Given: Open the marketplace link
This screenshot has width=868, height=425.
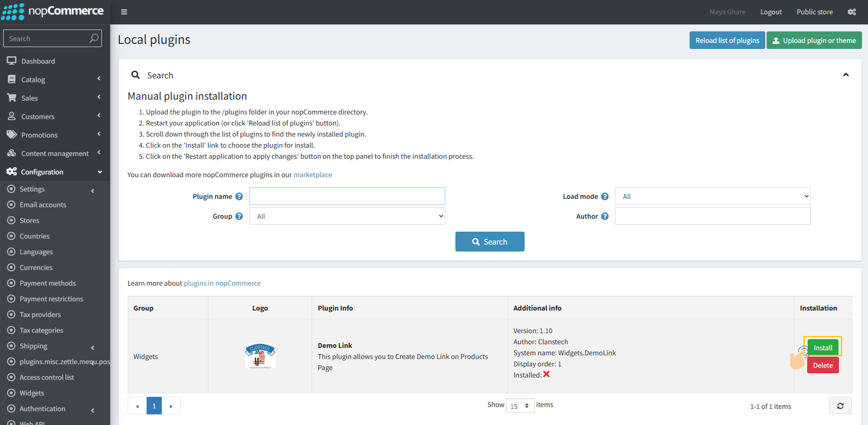Looking at the screenshot, I should coord(313,175).
